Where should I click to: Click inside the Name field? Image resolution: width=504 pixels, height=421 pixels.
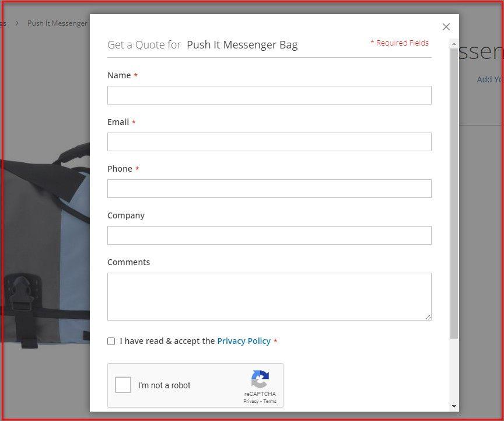click(269, 95)
